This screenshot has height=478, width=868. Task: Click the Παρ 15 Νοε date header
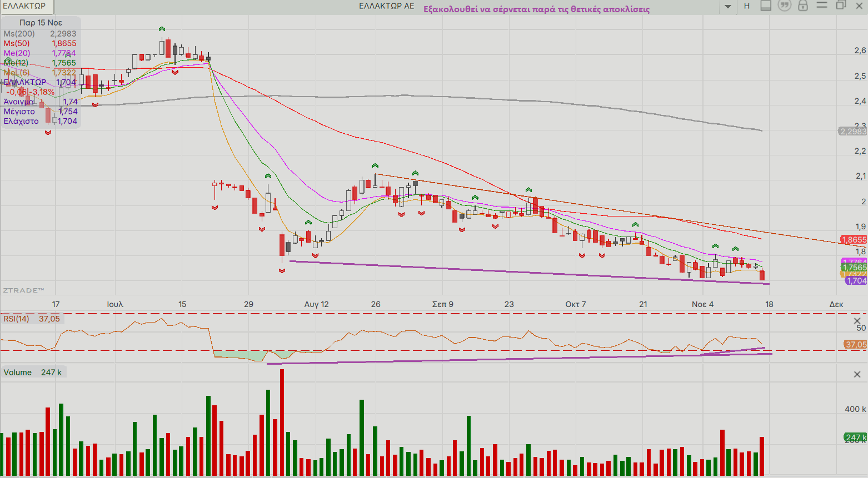coord(41,23)
